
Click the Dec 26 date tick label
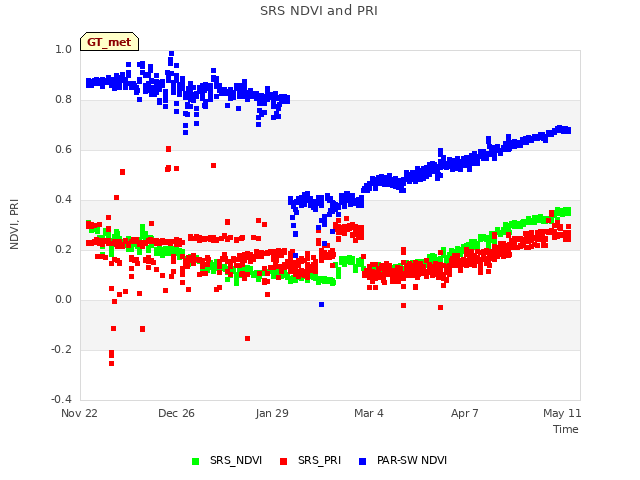pos(176,413)
